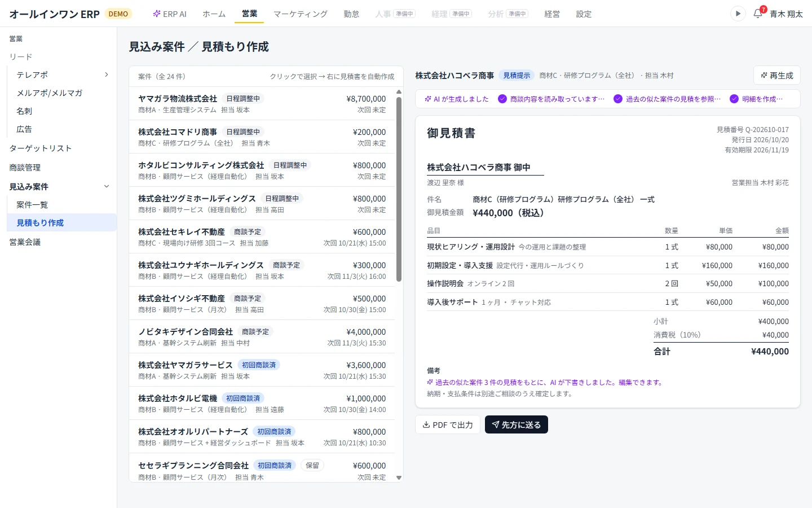The height and width of the screenshot is (508, 812).
Task: Open the 勤怠 menu tab
Action: [x=351, y=14]
